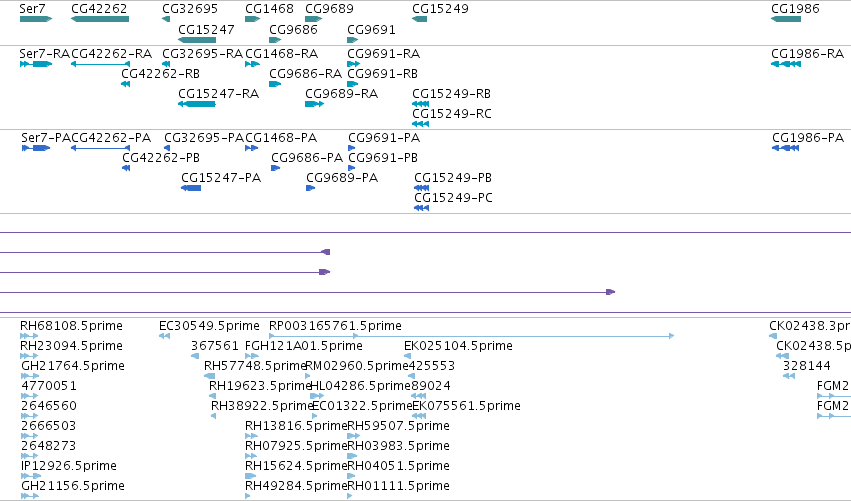Select the CG9686 gene label

point(294,30)
